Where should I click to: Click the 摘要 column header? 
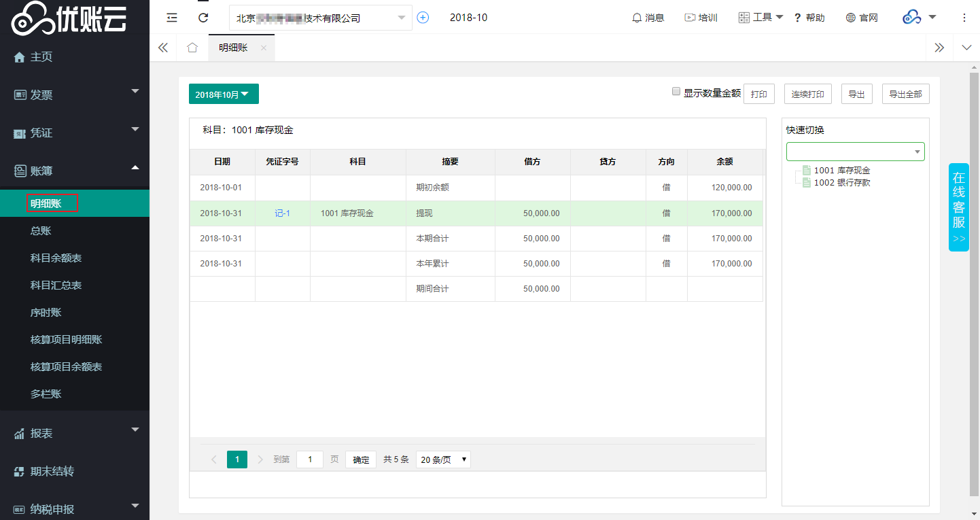(x=451, y=162)
